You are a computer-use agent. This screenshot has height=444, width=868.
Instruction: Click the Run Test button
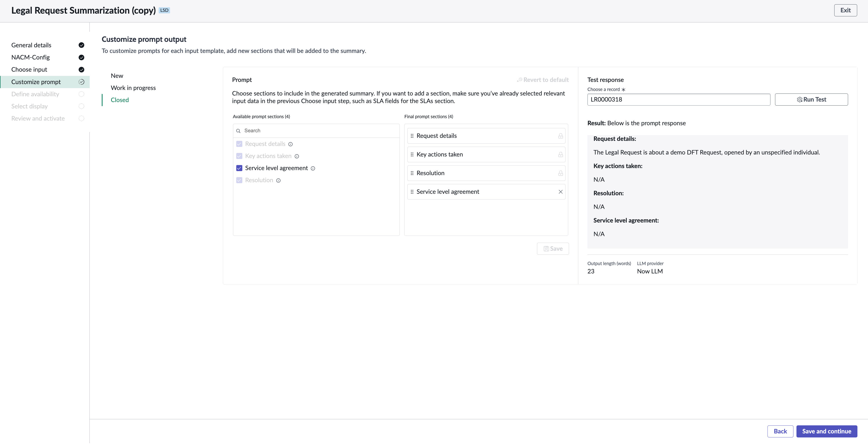pyautogui.click(x=811, y=100)
